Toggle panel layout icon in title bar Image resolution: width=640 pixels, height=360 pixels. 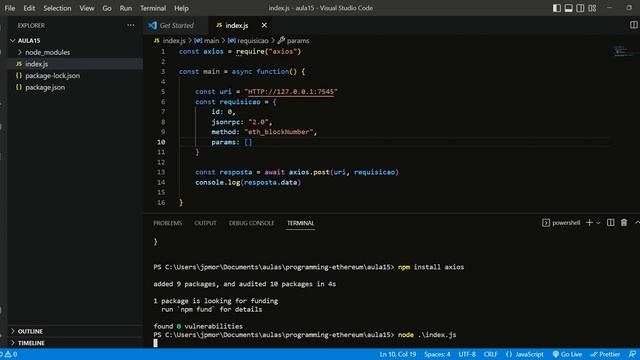(568, 8)
